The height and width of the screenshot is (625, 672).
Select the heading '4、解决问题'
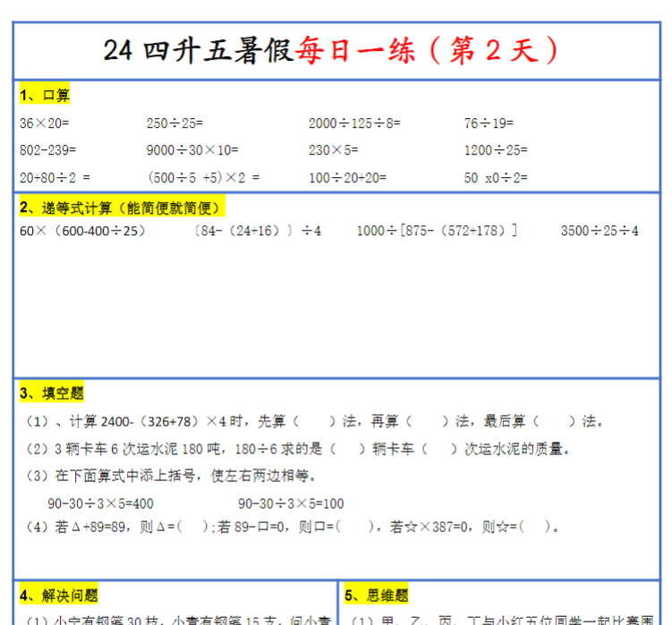tap(59, 595)
